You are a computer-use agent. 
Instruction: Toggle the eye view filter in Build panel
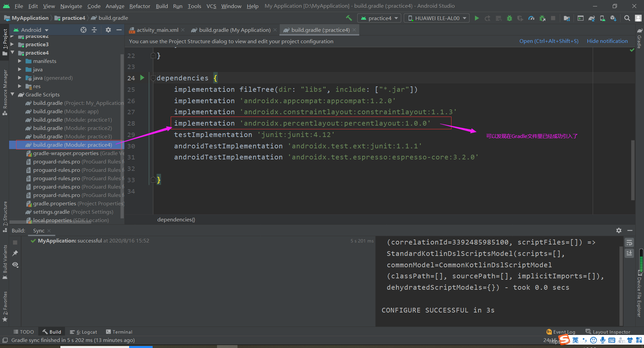pos(15,265)
